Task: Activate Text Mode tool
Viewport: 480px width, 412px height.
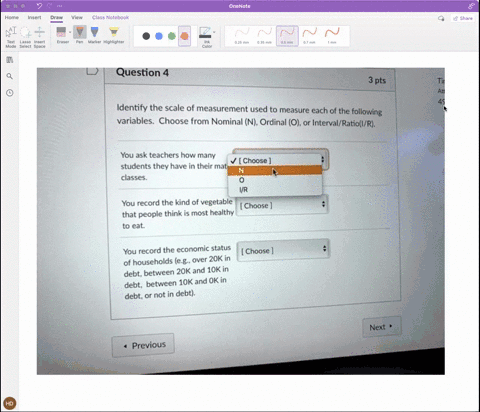Action: (11, 37)
